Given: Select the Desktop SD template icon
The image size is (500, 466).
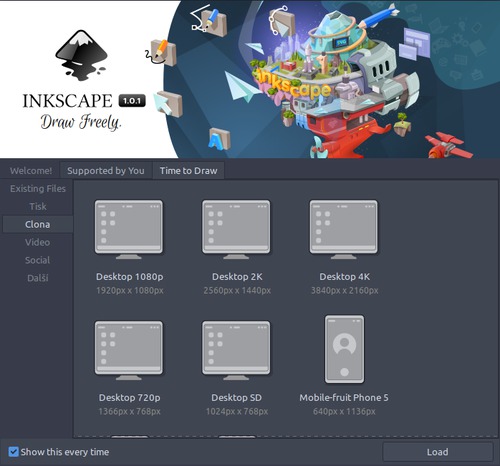Looking at the screenshot, I should [236, 350].
